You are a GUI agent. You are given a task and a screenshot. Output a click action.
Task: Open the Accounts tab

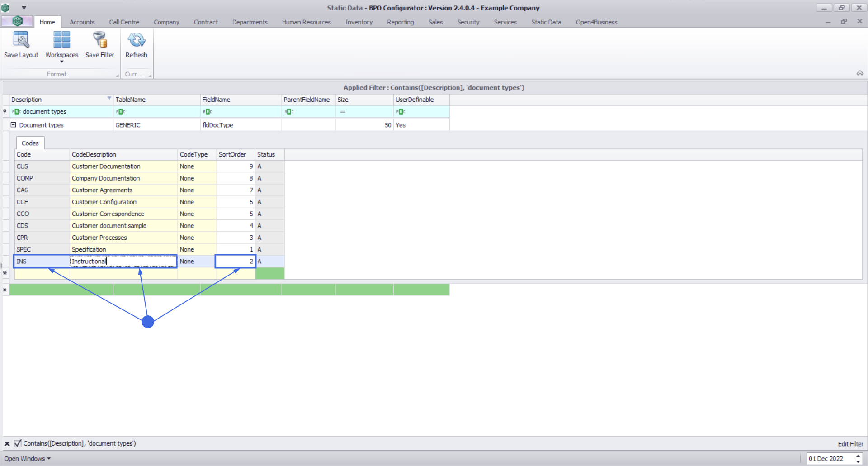(82, 22)
